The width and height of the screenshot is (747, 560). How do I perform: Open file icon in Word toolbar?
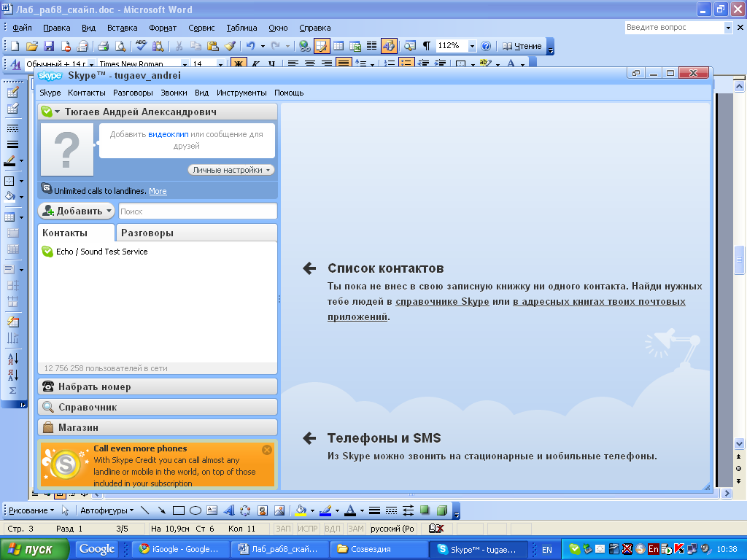click(x=31, y=46)
